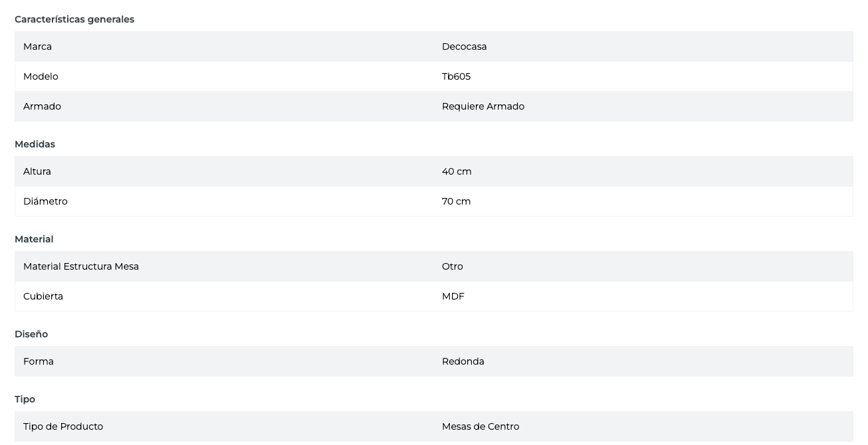This screenshot has height=445, width=868.
Task: Click the "Material Estructura Mesa" label
Action: click(81, 266)
